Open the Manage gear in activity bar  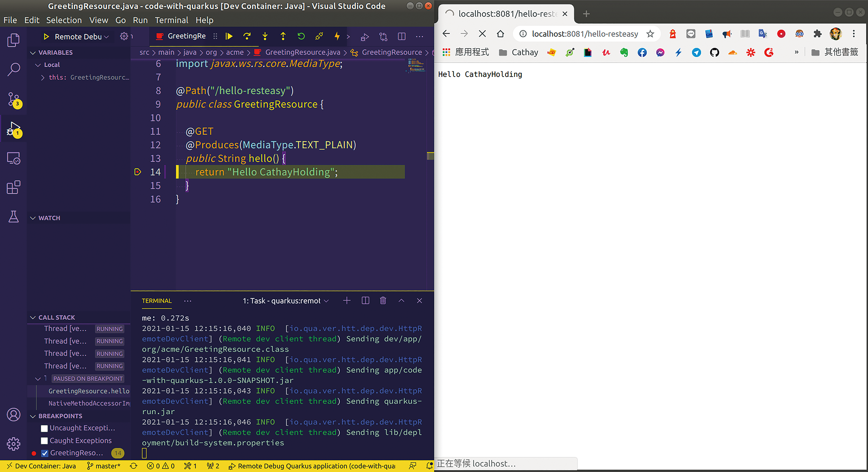(x=14, y=444)
